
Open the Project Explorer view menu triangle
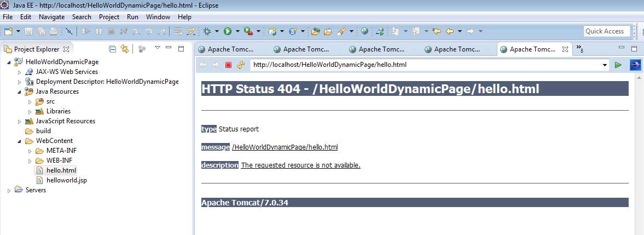pyautogui.click(x=157, y=49)
